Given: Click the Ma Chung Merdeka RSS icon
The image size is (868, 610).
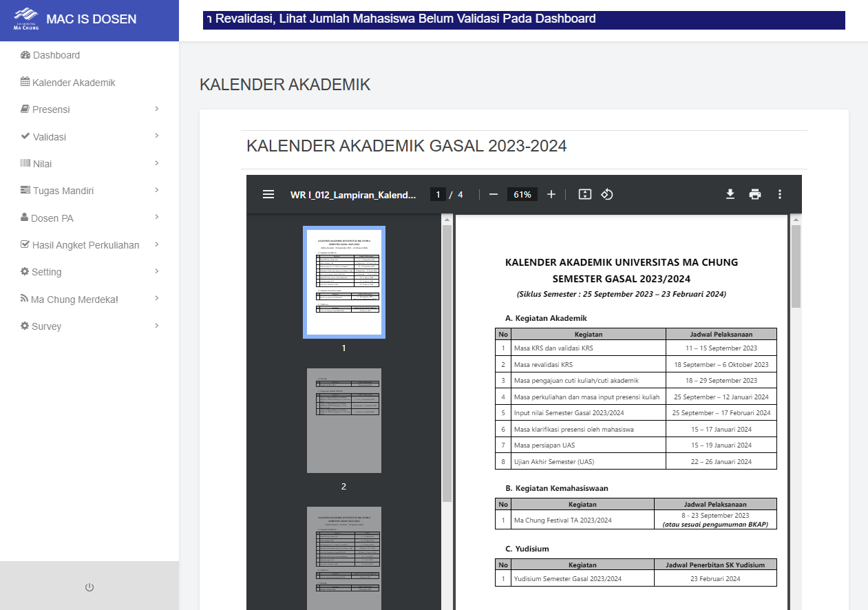Looking at the screenshot, I should 25,299.
